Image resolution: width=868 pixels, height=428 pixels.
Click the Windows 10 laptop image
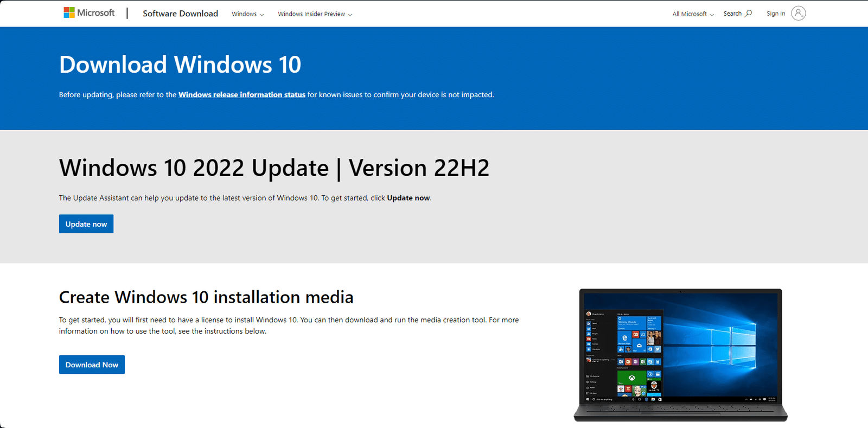(x=681, y=355)
